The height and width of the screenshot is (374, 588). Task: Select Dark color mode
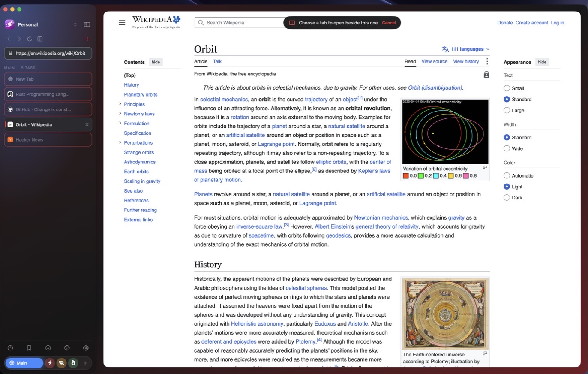[x=507, y=198]
